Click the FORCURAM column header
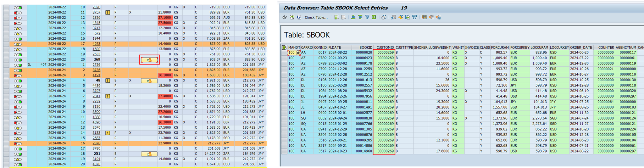Screen dimensions: 644x168 (500, 48)
